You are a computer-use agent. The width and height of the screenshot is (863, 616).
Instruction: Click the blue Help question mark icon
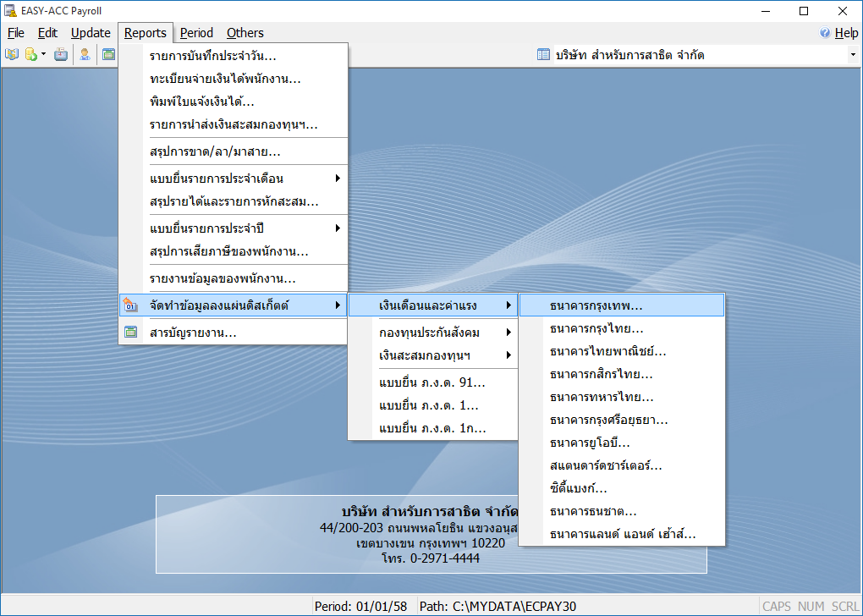click(825, 33)
